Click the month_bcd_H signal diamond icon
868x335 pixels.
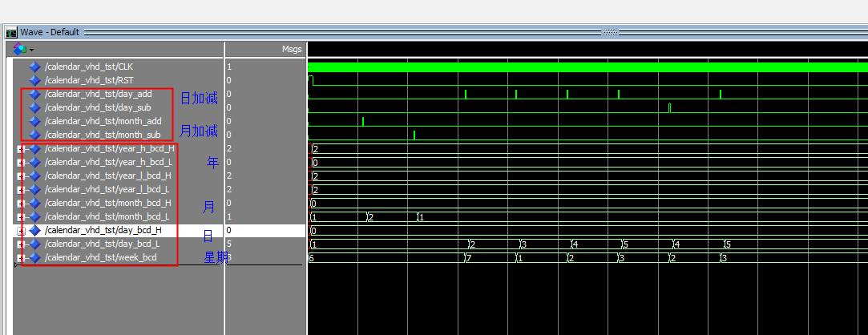(35, 203)
